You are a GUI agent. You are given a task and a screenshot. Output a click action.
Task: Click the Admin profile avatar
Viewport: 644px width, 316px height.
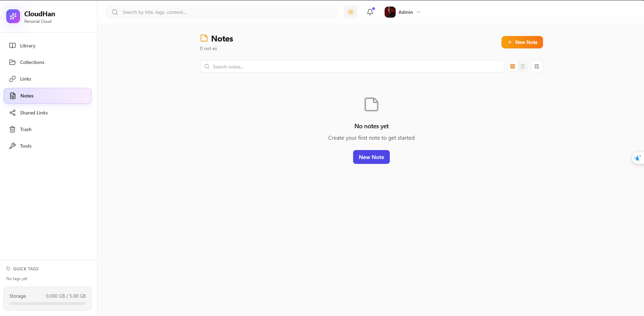pyautogui.click(x=390, y=12)
